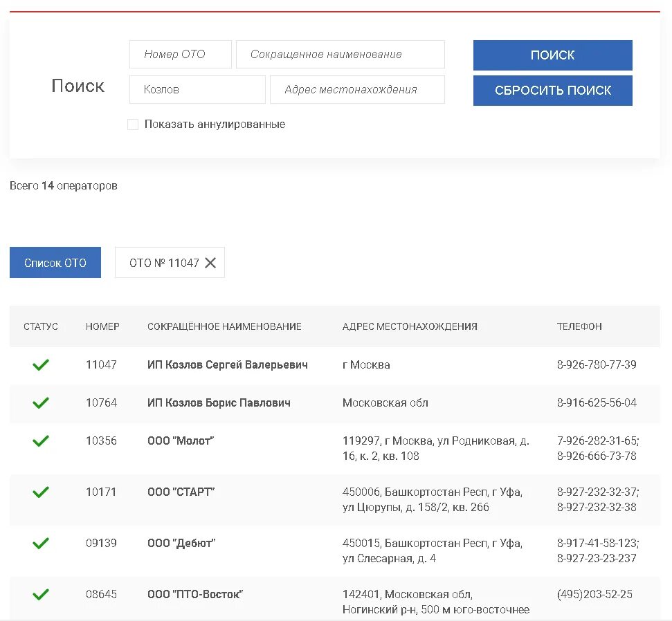672x621 pixels.
Task: Select the ООО "СТАРТ" operator row
Action: [x=181, y=492]
